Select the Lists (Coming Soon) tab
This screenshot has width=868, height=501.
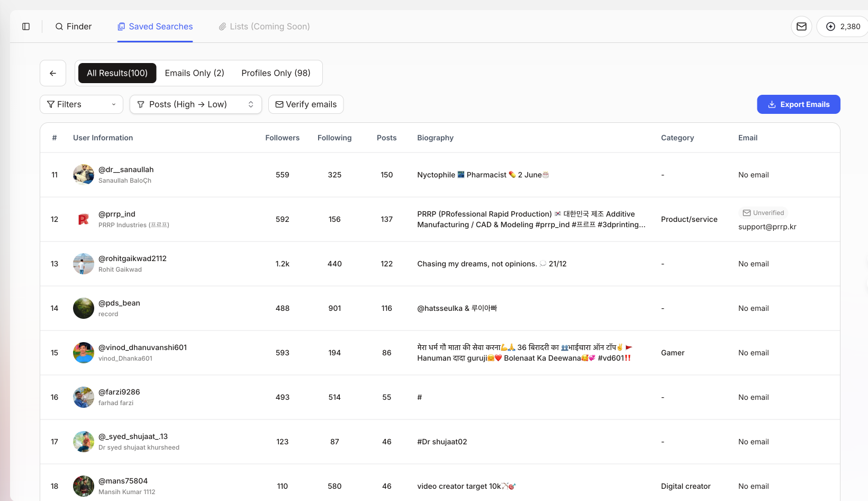click(264, 26)
